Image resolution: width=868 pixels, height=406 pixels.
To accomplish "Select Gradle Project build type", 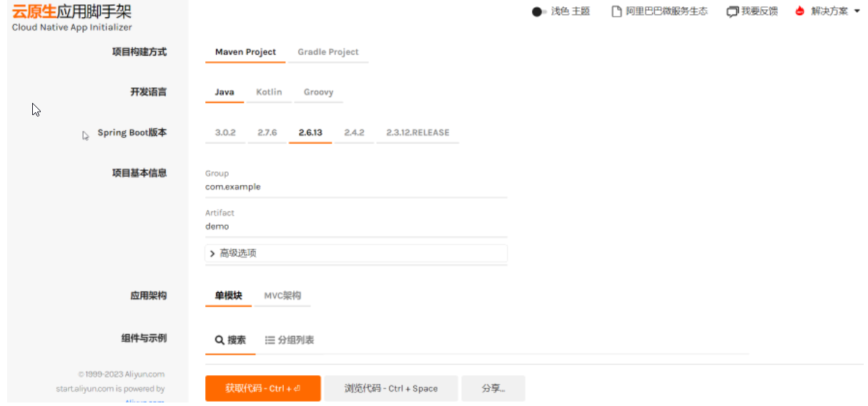I will coord(328,52).
